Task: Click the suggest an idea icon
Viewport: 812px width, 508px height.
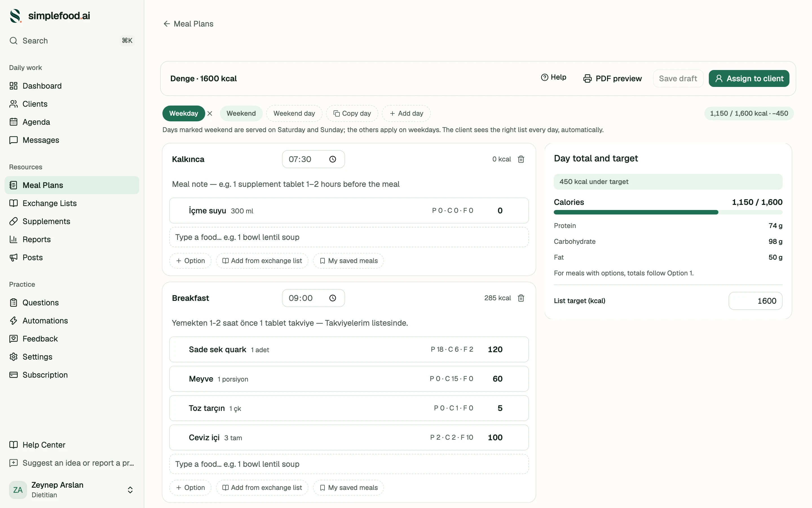Action: pyautogui.click(x=14, y=463)
